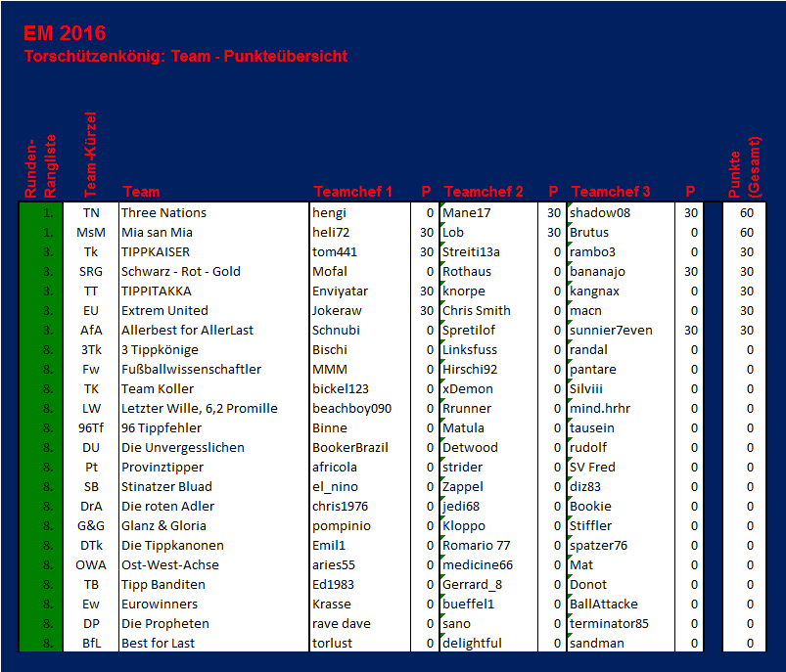Click the rotated 'Team-Kürzel' header
786x672 pixels.
(x=90, y=155)
